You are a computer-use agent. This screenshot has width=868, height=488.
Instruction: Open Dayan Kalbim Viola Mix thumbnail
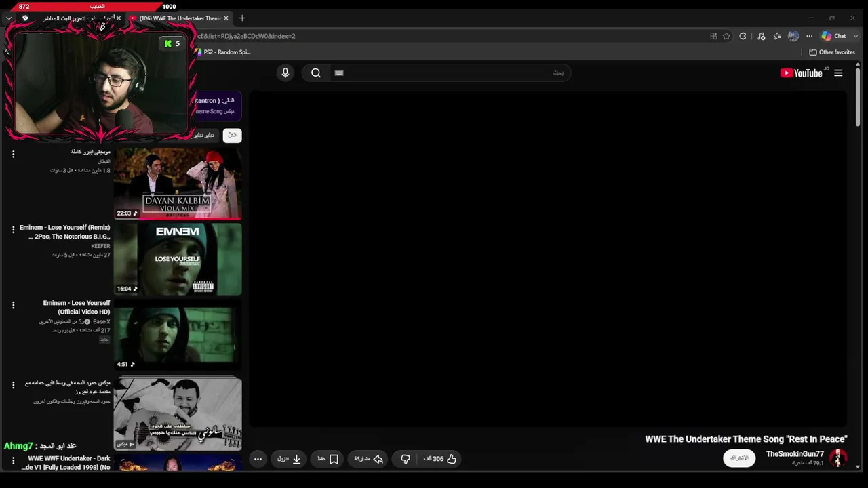(178, 183)
